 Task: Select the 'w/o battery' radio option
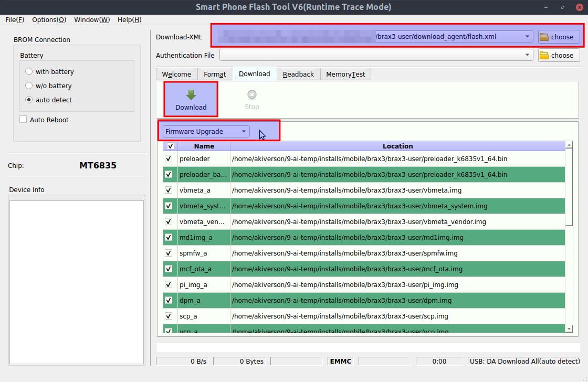(29, 86)
